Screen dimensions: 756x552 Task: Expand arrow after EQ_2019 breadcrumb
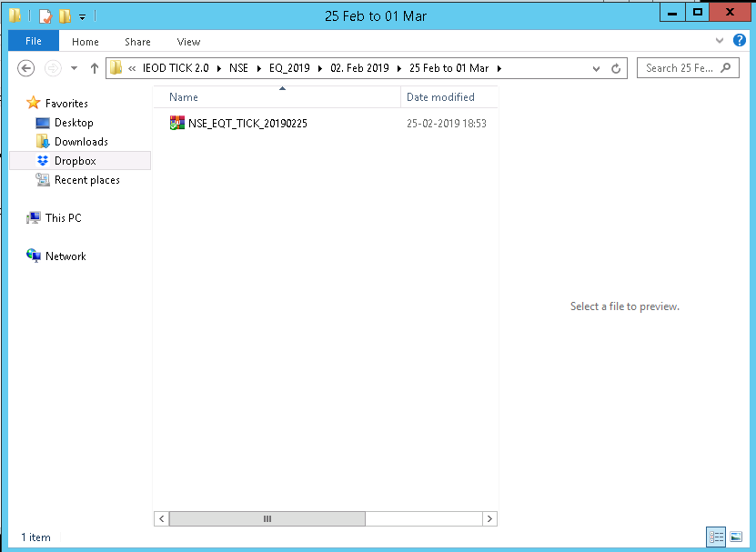320,68
